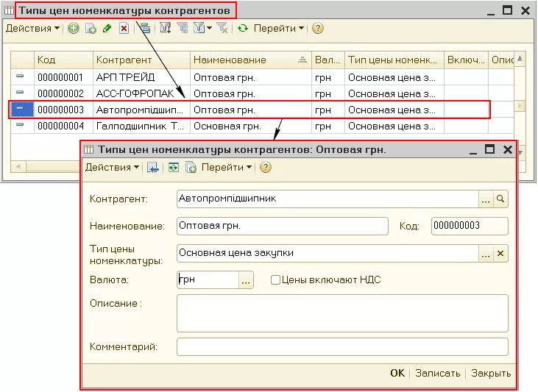
Task: Click the green Refresh arrows icon in list toolbar
Action: click(x=243, y=28)
